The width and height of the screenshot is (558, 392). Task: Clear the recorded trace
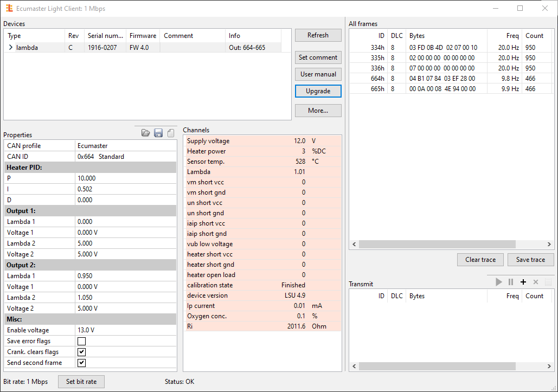tap(480, 259)
